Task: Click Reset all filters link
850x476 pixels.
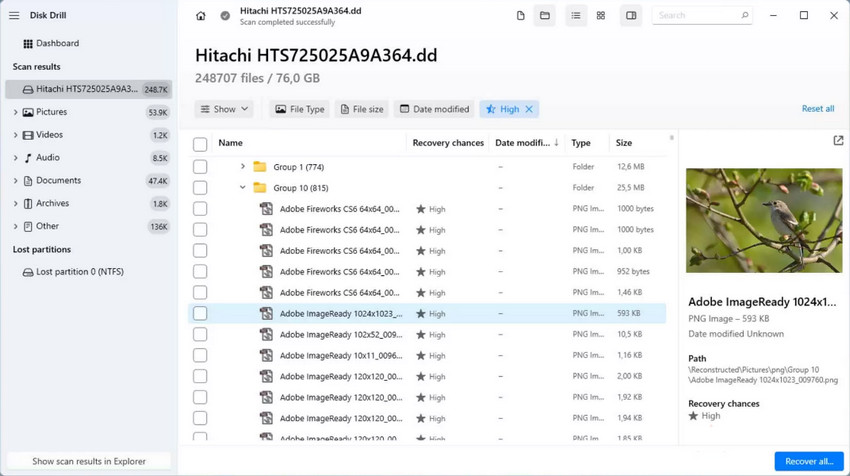Action: point(817,108)
